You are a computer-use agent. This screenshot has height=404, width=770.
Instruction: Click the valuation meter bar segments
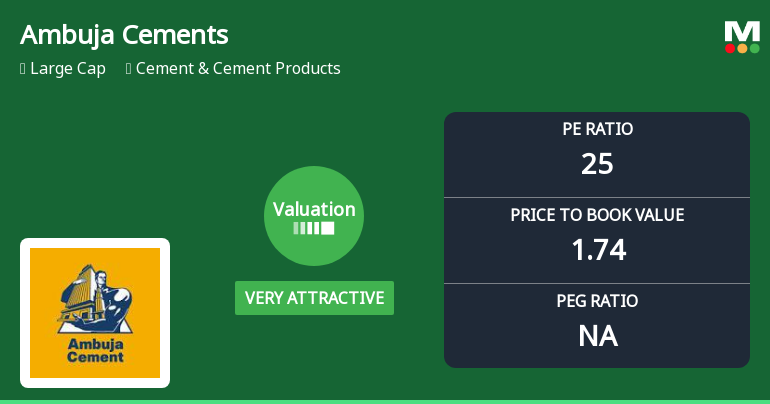pos(314,228)
